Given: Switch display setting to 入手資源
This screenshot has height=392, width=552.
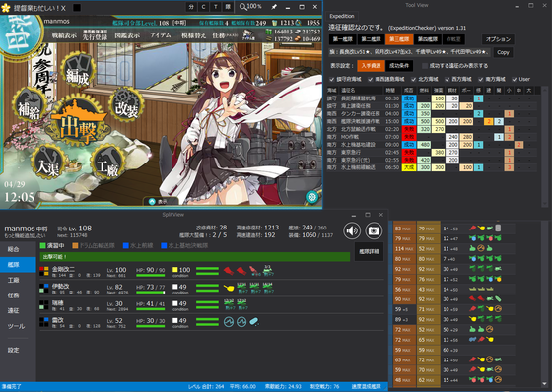Looking at the screenshot, I should tap(371, 66).
